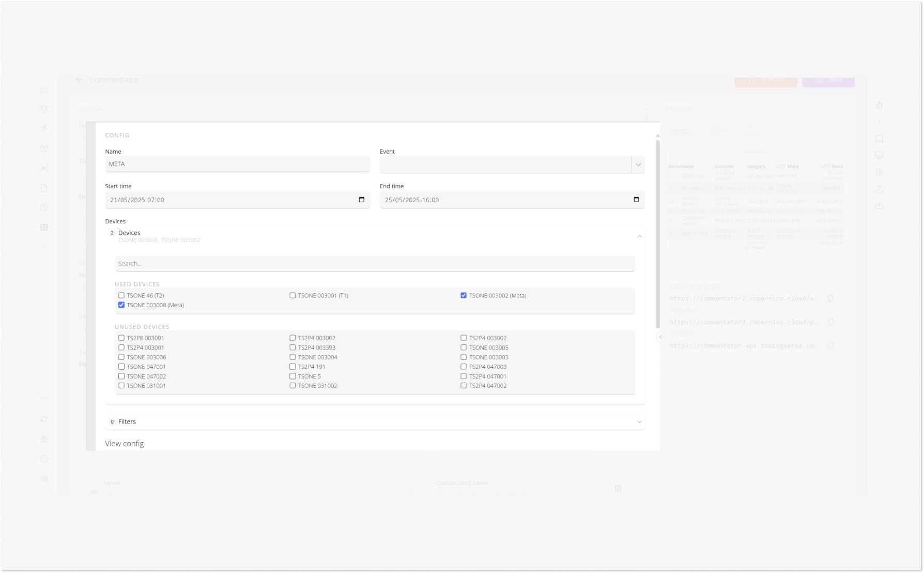Click the lined document icon in right sidebar

(879, 172)
